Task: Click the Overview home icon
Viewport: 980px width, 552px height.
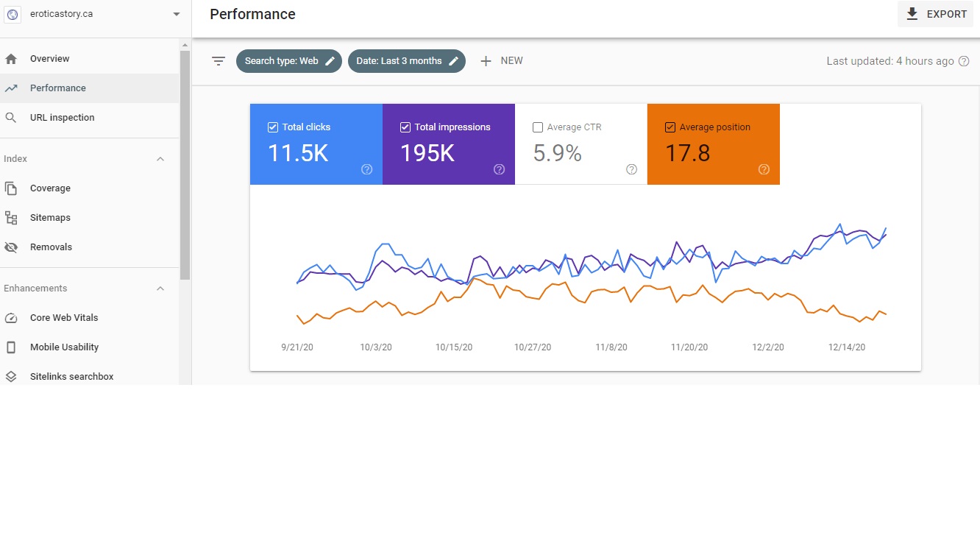Action: (11, 59)
